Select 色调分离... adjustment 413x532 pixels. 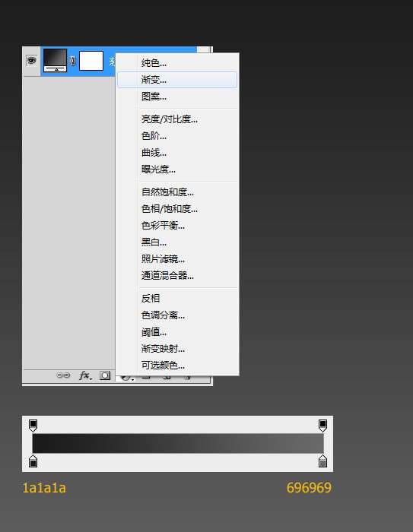(x=177, y=315)
